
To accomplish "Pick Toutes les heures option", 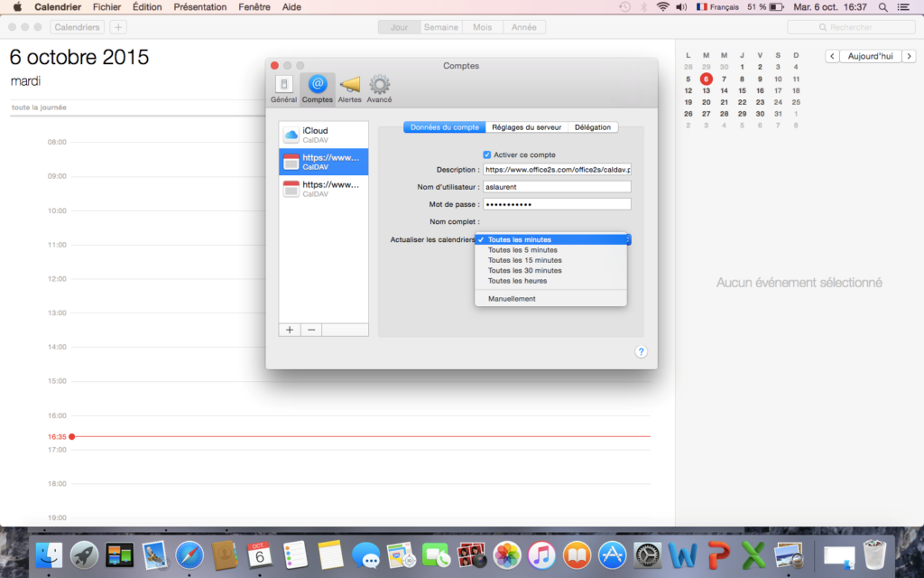I will [517, 281].
